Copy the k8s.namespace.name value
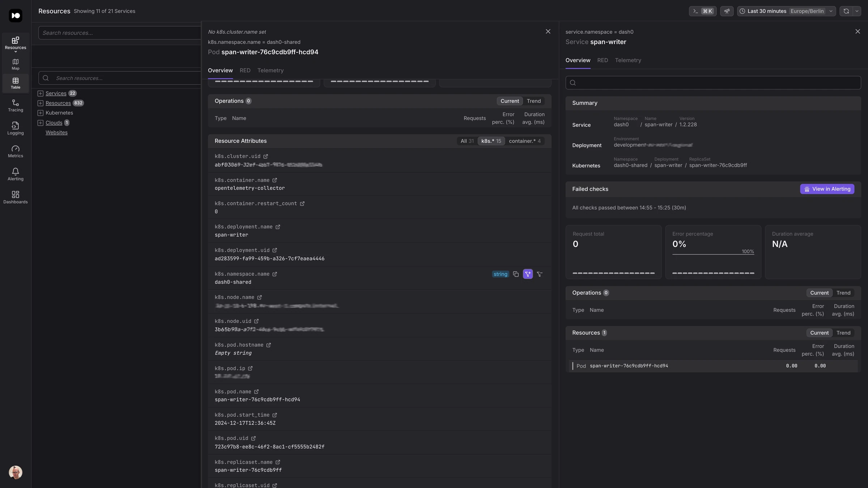The image size is (868, 488). (x=516, y=274)
